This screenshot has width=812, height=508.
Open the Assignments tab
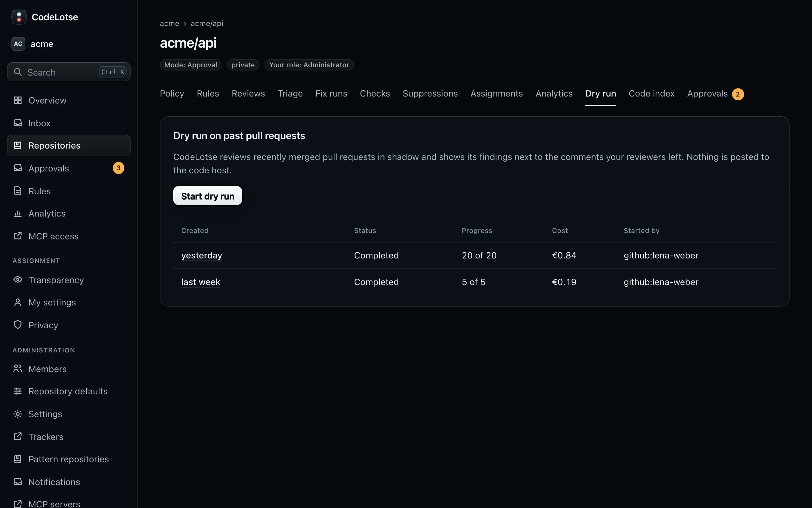tap(497, 93)
